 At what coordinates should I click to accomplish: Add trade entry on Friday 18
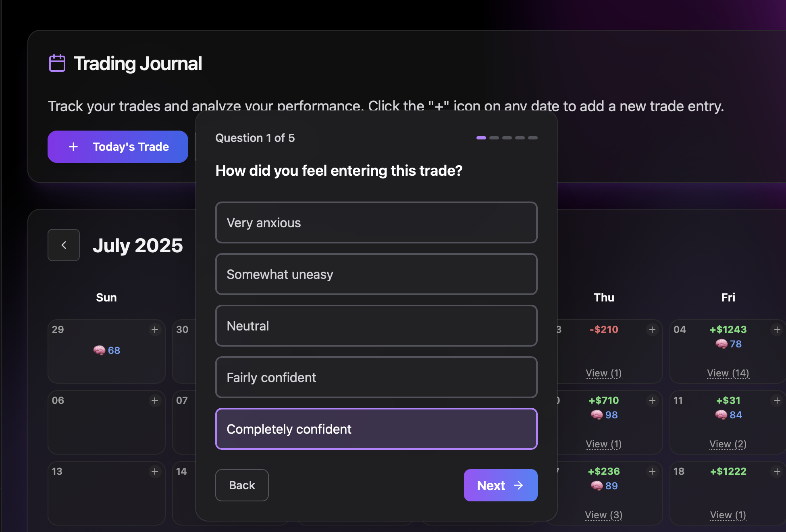click(x=777, y=472)
